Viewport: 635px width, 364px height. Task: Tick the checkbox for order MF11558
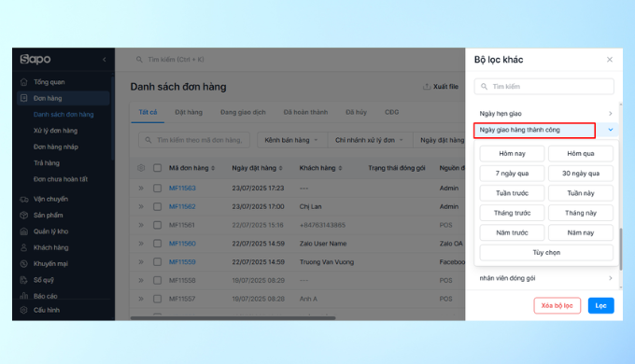point(157,280)
